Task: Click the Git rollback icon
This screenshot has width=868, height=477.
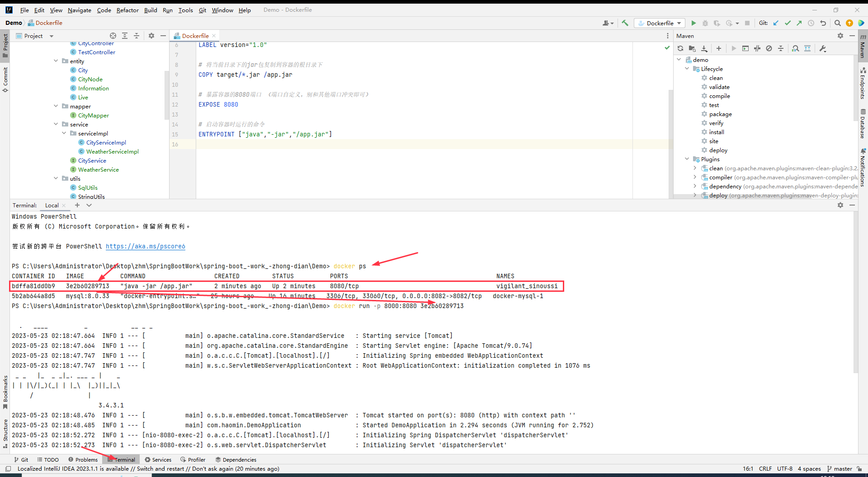Action: point(823,23)
